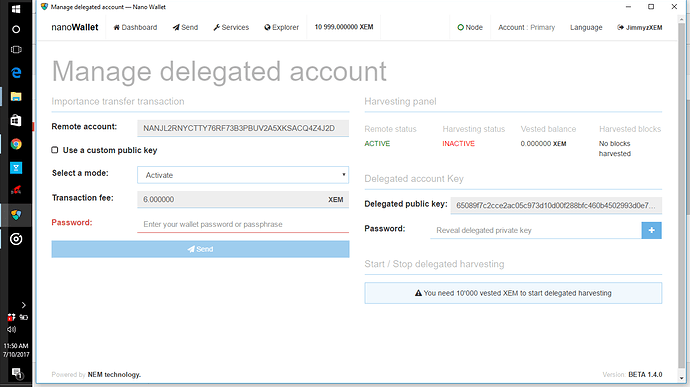Viewport: 690px width, 387px height.
Task: Expand hidden system tray icons chevron
Action: tap(24, 305)
